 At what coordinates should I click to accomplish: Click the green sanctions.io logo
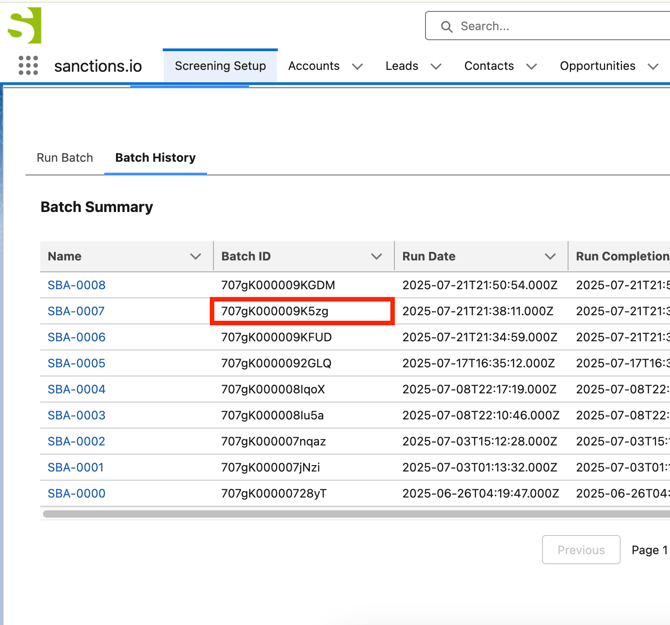(25, 25)
